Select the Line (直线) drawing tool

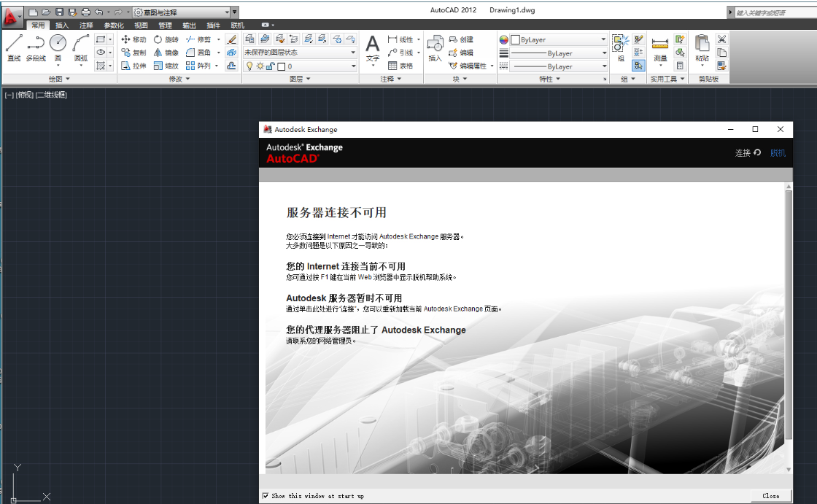13,47
